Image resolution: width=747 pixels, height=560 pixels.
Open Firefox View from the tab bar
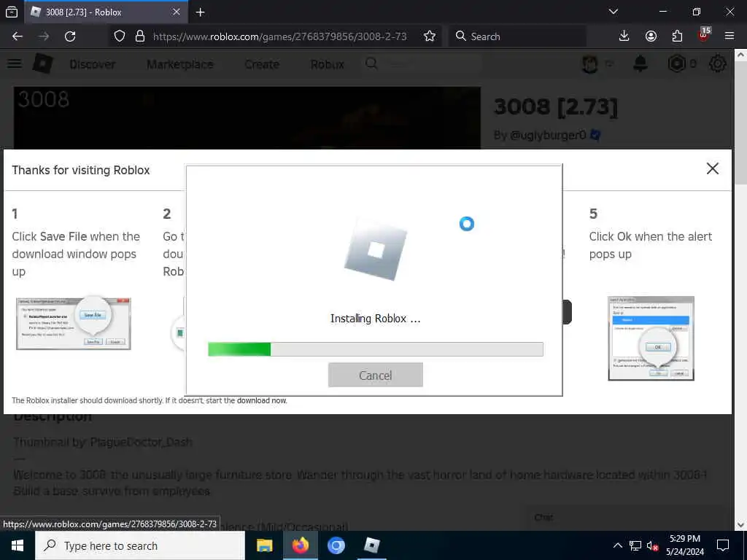(12, 12)
